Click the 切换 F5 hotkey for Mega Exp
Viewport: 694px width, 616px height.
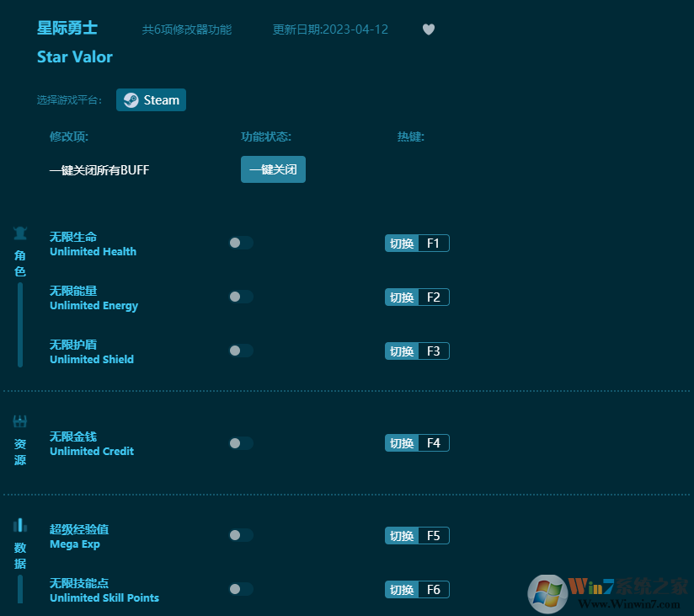pyautogui.click(x=417, y=535)
